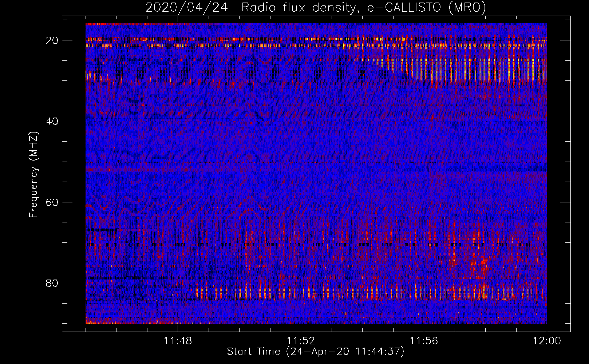Viewport: 589px width, 364px height.
Task: Click the 12:00 time tick label
Action: click(x=547, y=341)
